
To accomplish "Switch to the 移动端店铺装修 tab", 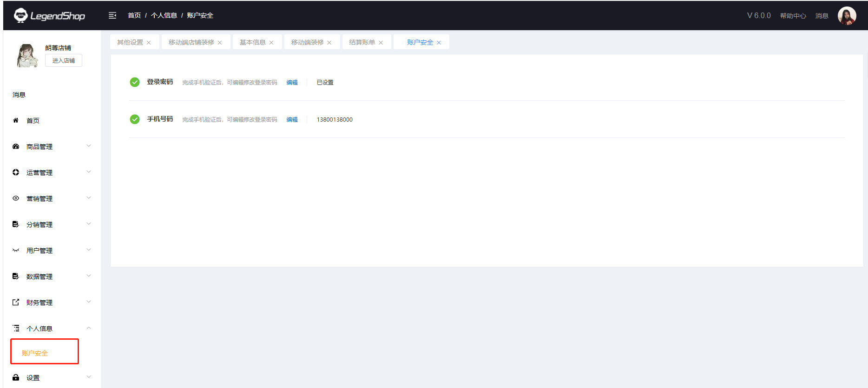I will 191,42.
